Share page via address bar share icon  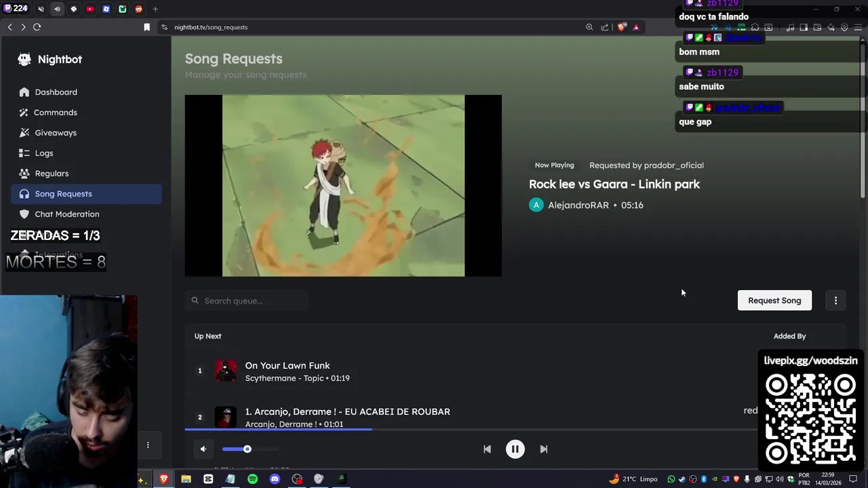click(605, 27)
